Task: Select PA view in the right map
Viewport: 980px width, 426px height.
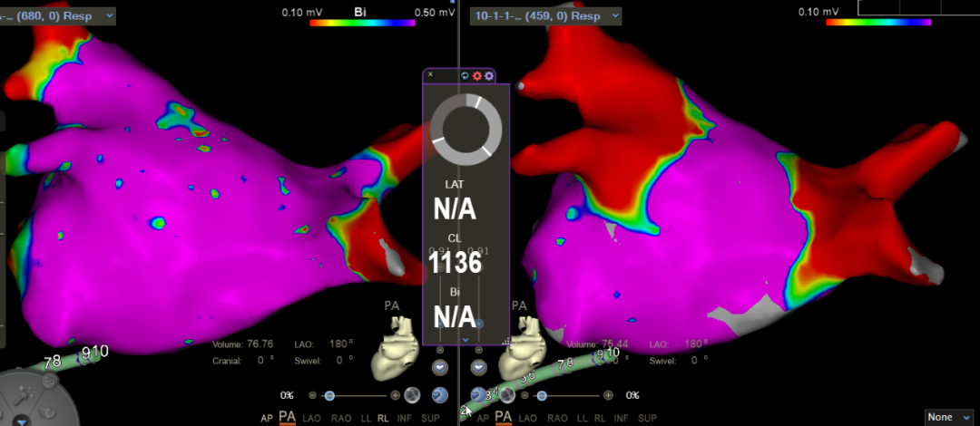Action: [504, 417]
